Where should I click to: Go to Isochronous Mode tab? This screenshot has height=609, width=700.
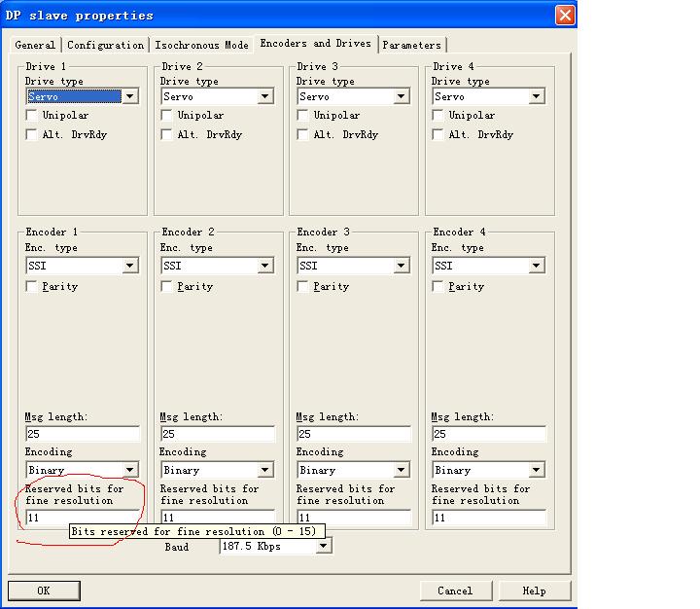(201, 45)
